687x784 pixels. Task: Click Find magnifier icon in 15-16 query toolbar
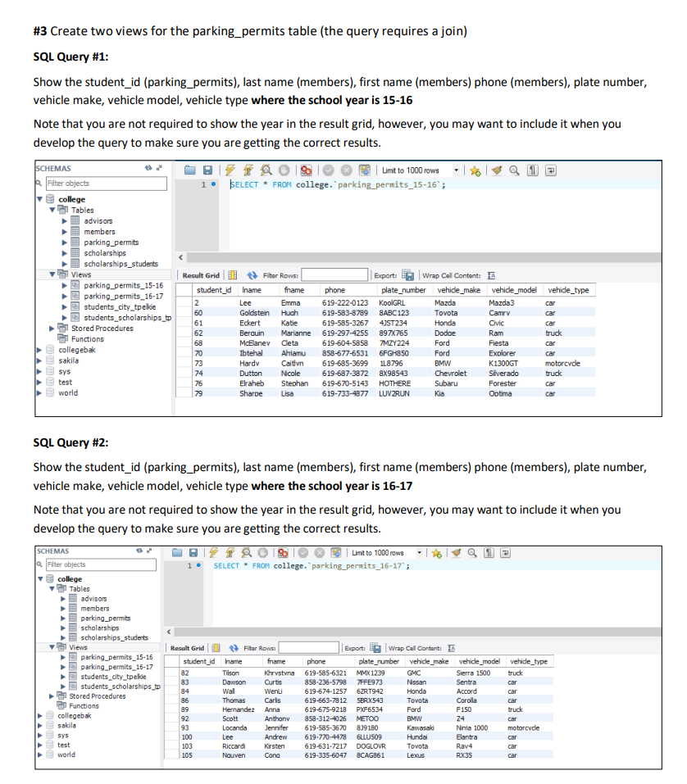coord(514,170)
